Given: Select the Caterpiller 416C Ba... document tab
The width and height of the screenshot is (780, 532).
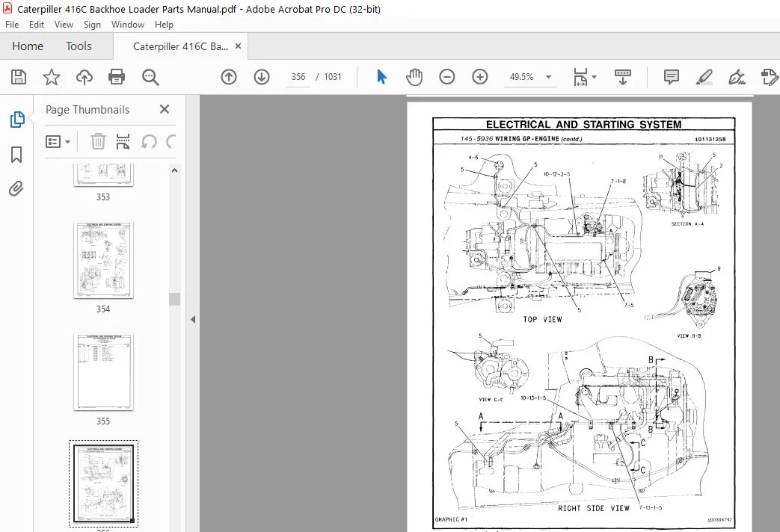Looking at the screenshot, I should 180,46.
